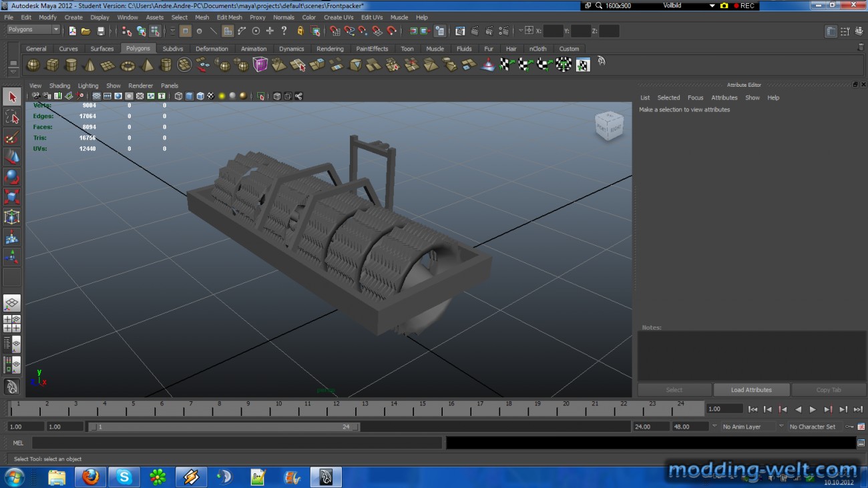868x488 pixels.
Task: Create a polygon cone from the shelf
Action: click(89, 65)
